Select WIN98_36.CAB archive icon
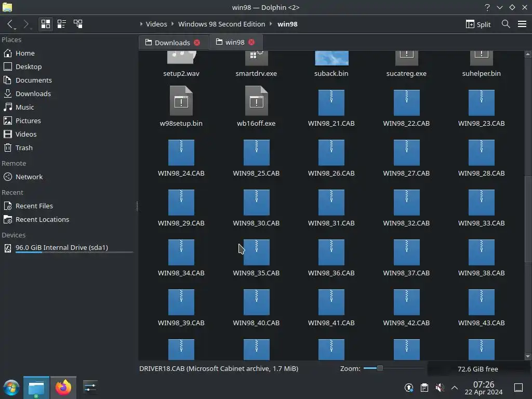This screenshot has height=399, width=532. click(331, 252)
